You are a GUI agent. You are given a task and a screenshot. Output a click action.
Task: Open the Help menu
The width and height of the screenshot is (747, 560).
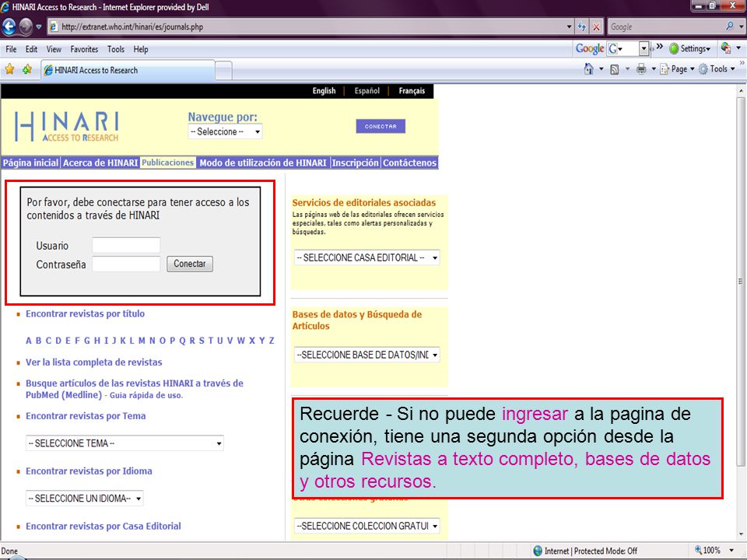pos(141,49)
